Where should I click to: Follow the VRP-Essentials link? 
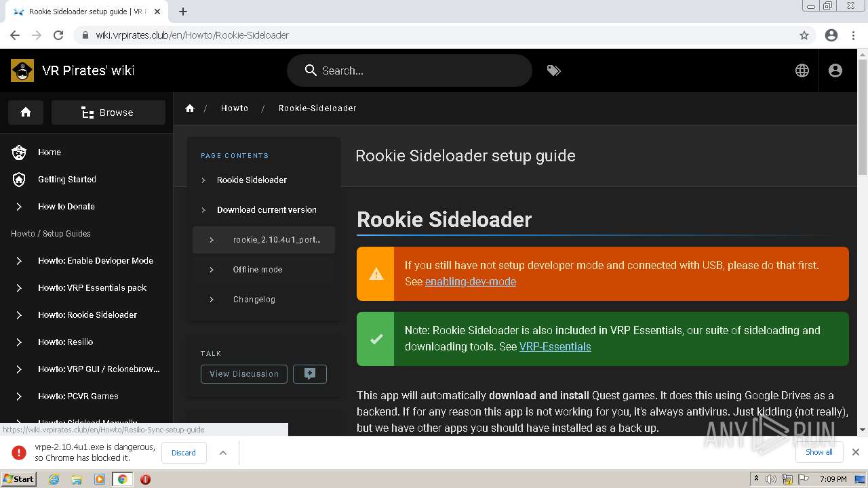[x=555, y=346]
